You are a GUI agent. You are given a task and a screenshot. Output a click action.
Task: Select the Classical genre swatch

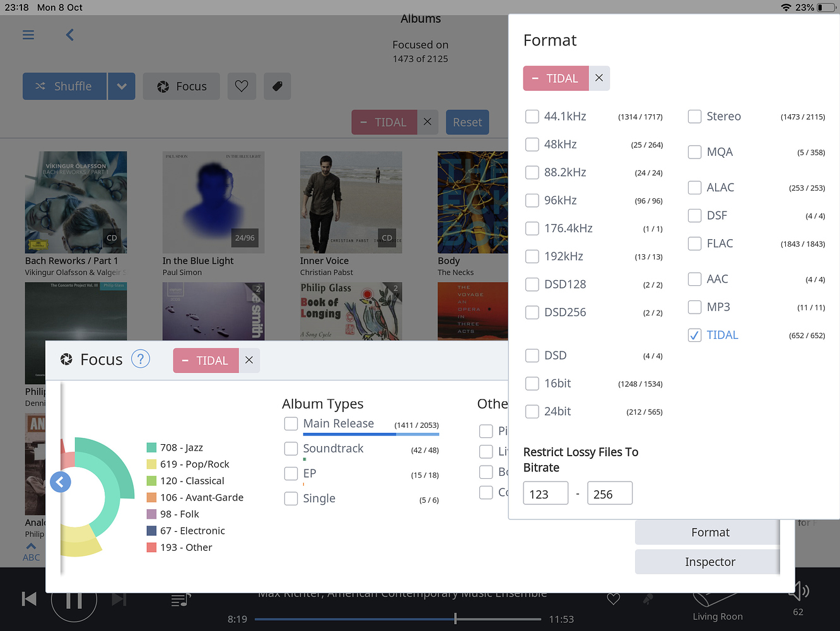151,481
